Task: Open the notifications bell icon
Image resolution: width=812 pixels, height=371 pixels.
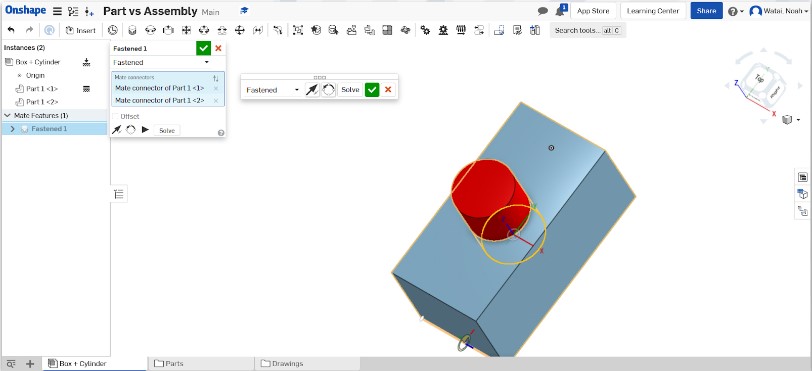Action: pyautogui.click(x=560, y=11)
